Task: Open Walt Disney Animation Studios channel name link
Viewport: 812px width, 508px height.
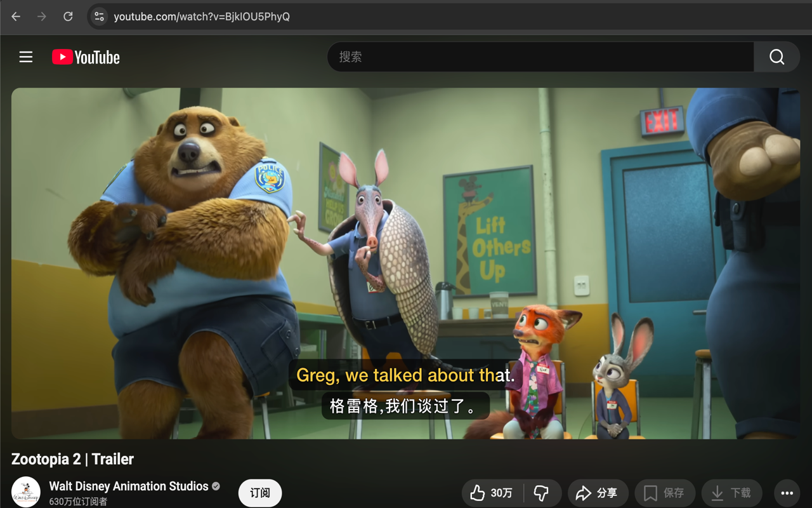Action: (129, 486)
